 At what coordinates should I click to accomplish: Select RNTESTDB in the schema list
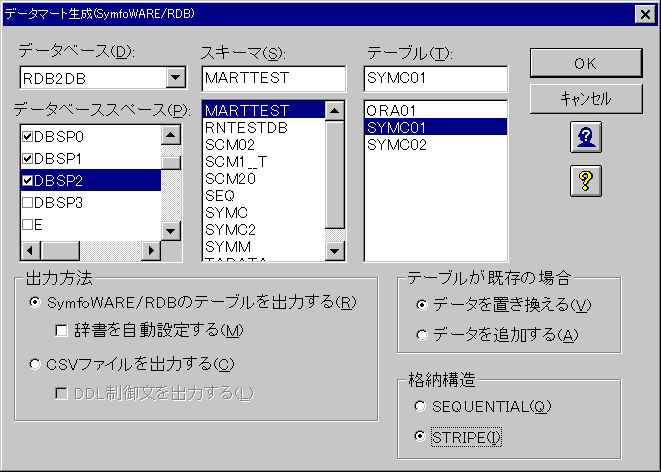pyautogui.click(x=264, y=127)
